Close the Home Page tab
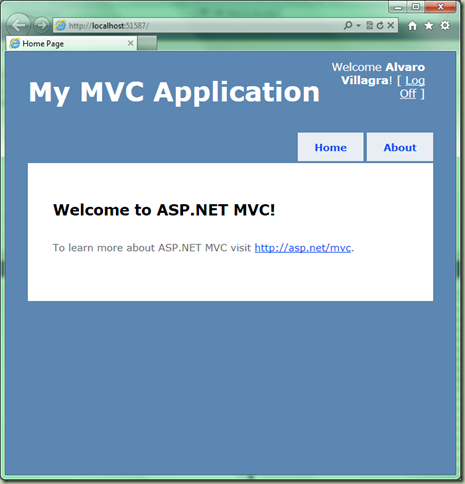The height and width of the screenshot is (484, 465). (x=130, y=43)
